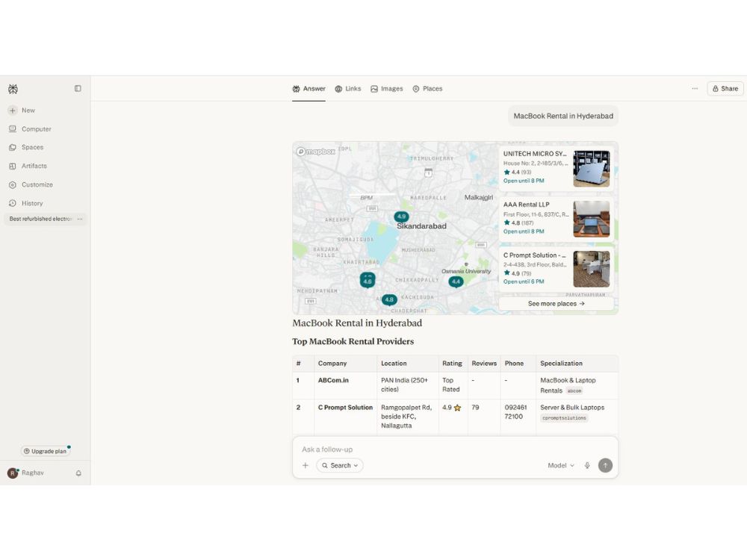The width and height of the screenshot is (747, 560).
Task: Open the cpromptsolutions source citation chip
Action: pos(564,418)
